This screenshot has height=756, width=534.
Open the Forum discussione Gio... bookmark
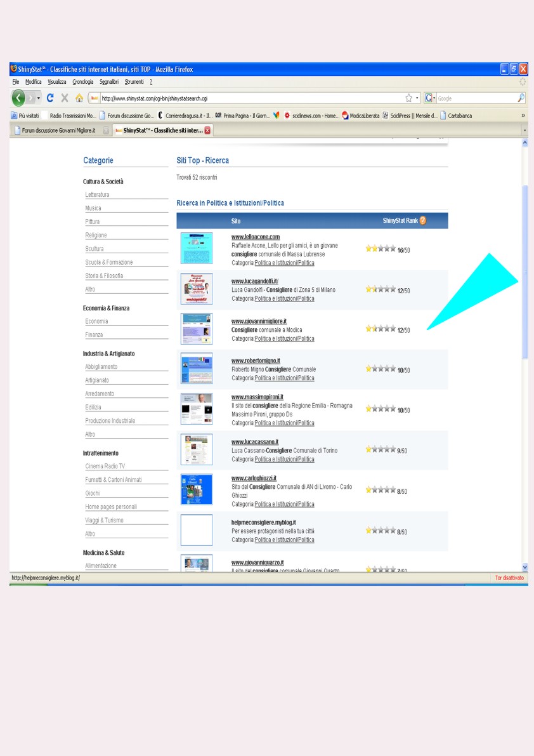coord(127,116)
